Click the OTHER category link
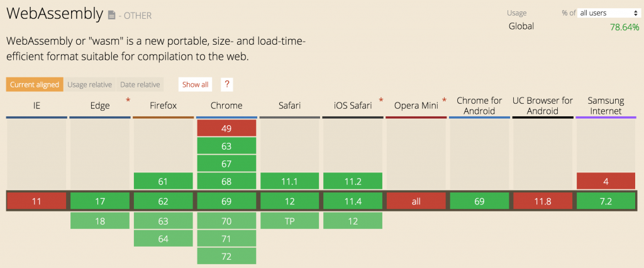The image size is (644, 268). [138, 15]
